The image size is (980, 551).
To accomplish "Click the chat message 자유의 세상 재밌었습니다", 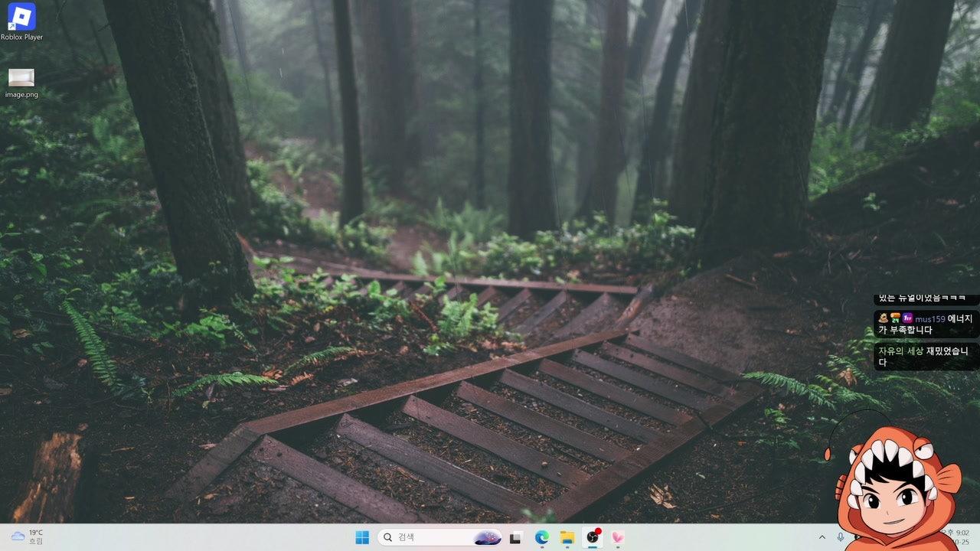I will (926, 356).
